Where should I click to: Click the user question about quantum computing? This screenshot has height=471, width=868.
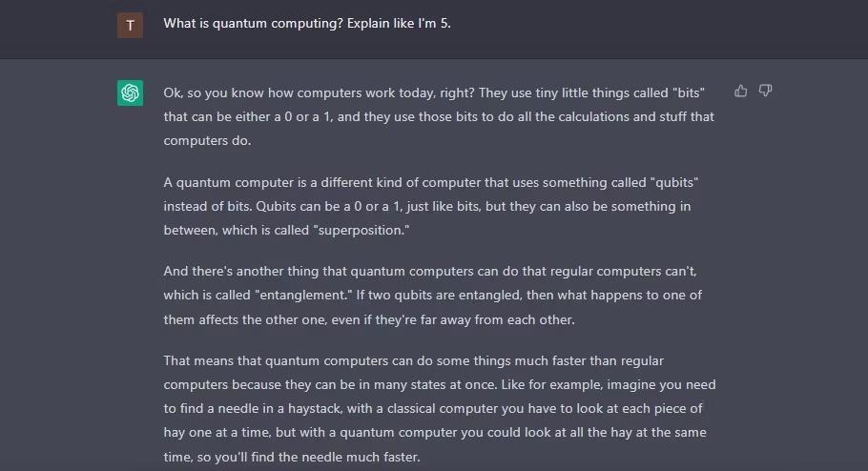point(306,24)
